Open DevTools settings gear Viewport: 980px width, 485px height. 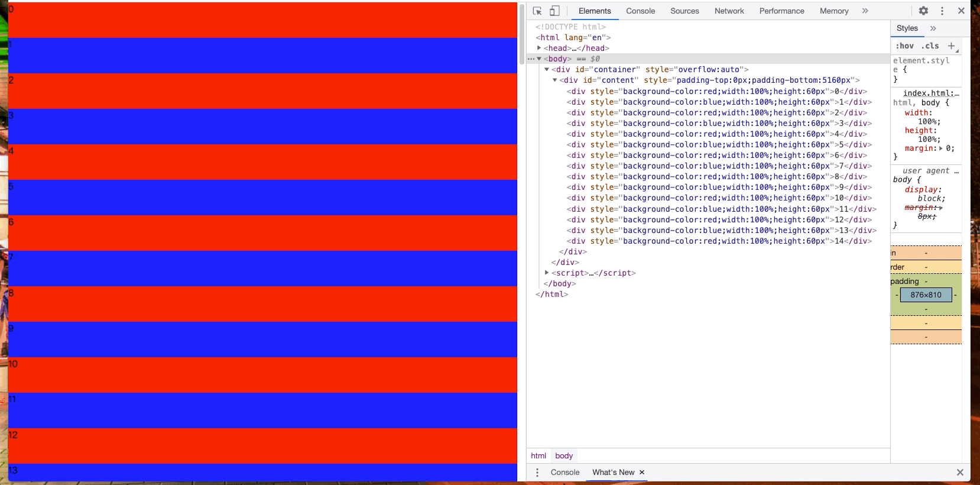pyautogui.click(x=923, y=11)
